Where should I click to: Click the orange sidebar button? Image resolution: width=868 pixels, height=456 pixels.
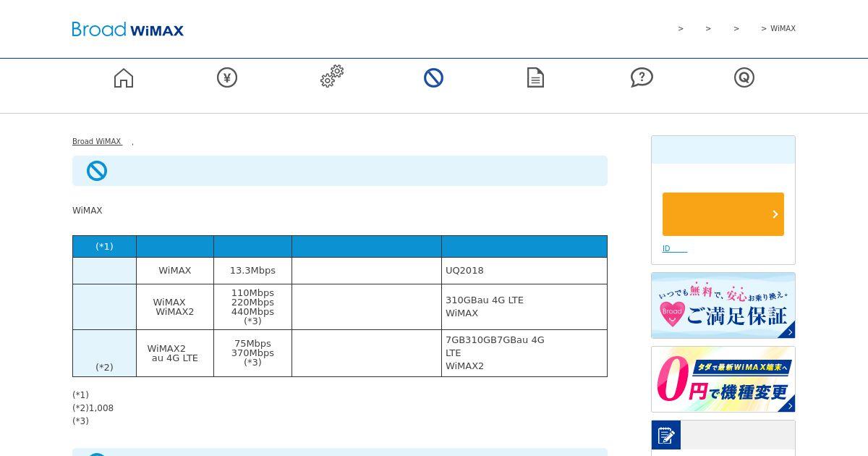point(723,214)
